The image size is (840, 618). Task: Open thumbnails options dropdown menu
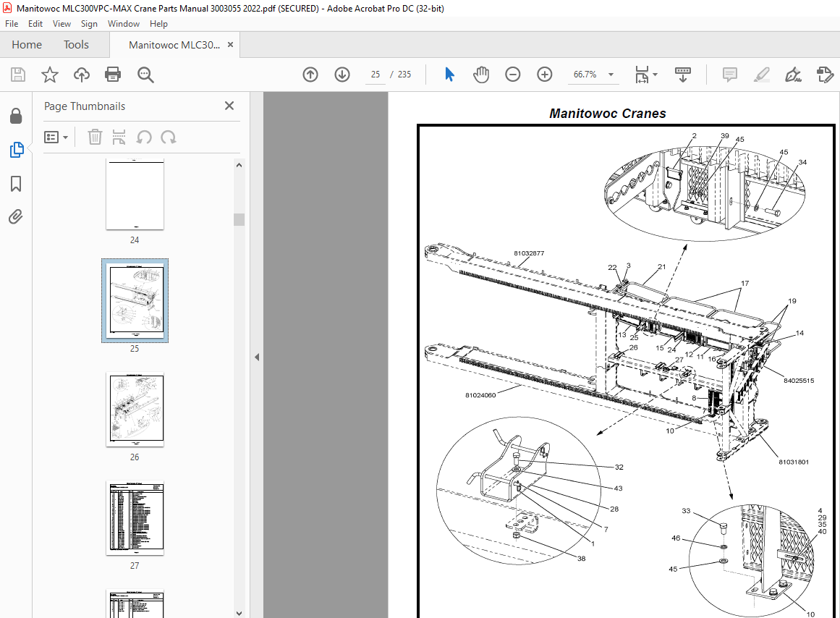[x=56, y=137]
